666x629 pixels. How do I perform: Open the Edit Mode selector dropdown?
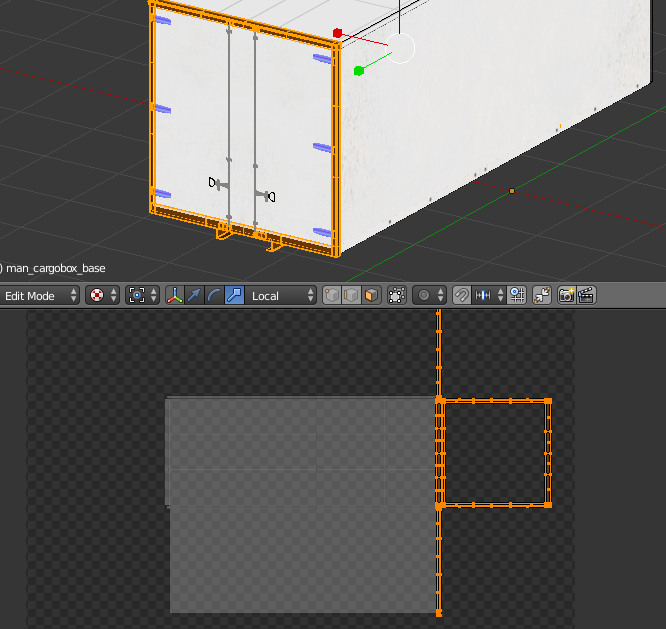click(40, 295)
